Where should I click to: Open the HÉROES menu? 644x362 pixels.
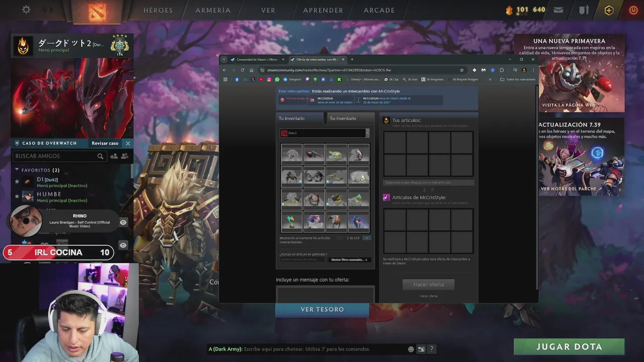(158, 10)
